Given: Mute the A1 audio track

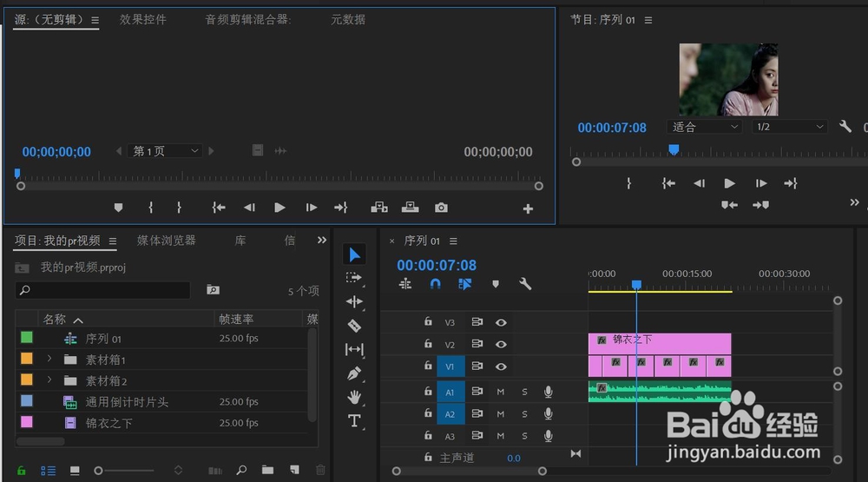Looking at the screenshot, I should pyautogui.click(x=501, y=392).
